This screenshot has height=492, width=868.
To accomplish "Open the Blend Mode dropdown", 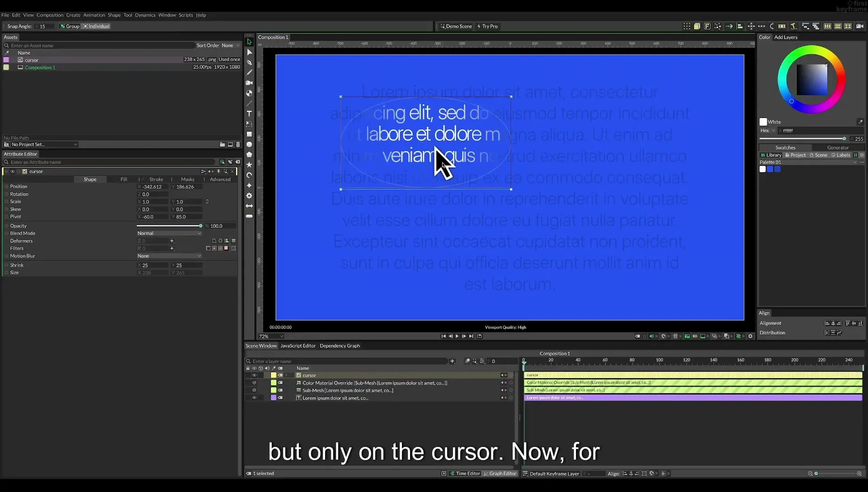I will coord(169,233).
